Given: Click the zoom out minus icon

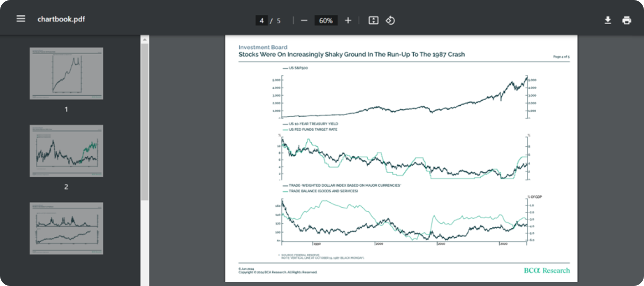Looking at the screenshot, I should pos(304,20).
